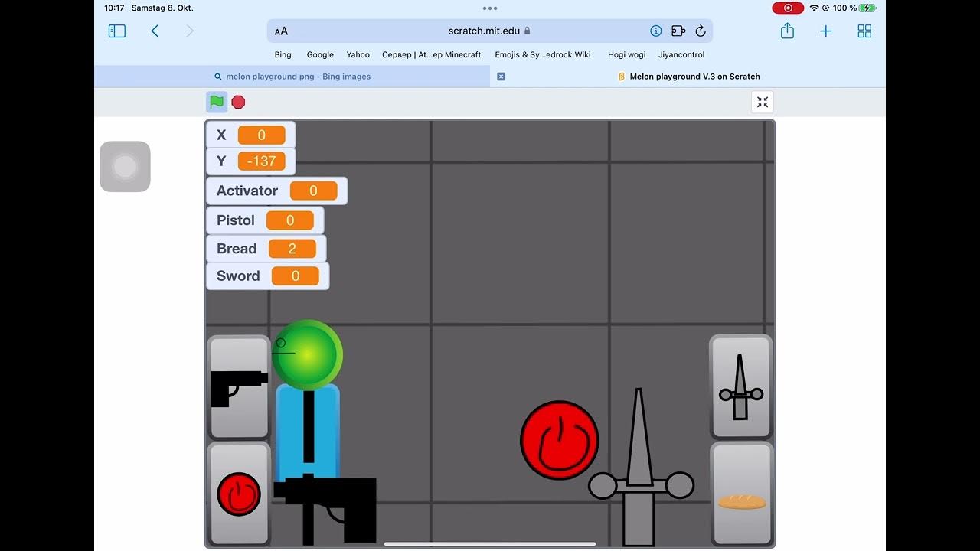The image size is (980, 551).
Task: Select the activator item button on left
Action: [x=239, y=494]
